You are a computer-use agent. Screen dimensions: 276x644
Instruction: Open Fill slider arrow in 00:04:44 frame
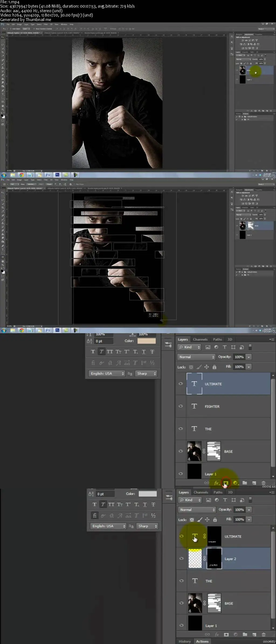pos(249,367)
